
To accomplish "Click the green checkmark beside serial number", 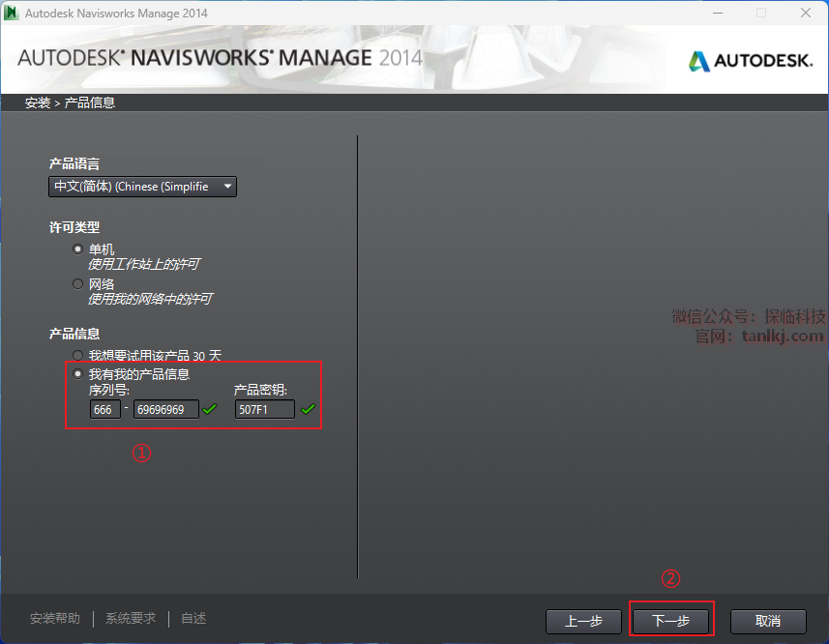I will [x=210, y=408].
